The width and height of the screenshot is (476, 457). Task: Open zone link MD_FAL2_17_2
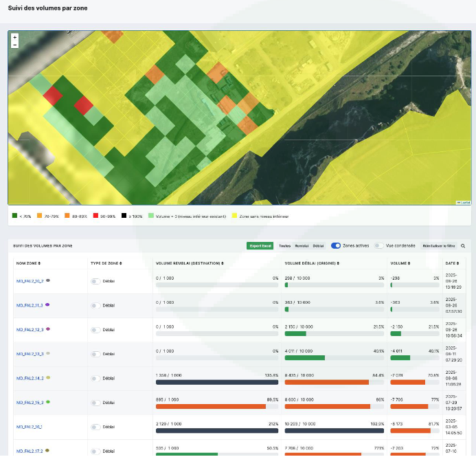(x=30, y=452)
